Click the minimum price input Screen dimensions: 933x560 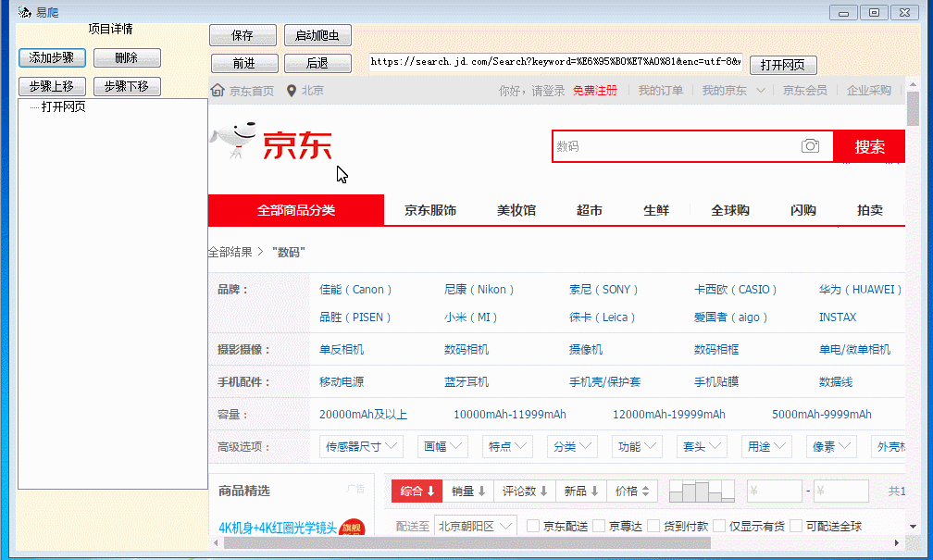774,491
